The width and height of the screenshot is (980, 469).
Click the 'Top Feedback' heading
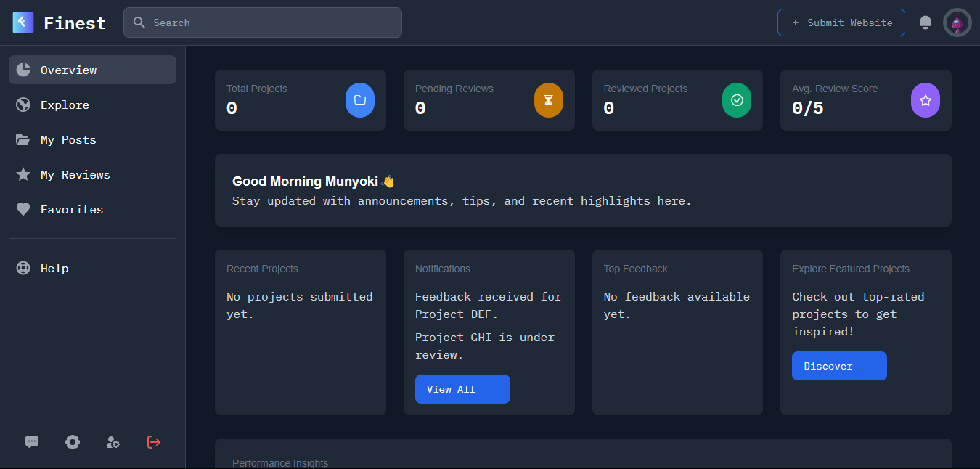(x=636, y=269)
